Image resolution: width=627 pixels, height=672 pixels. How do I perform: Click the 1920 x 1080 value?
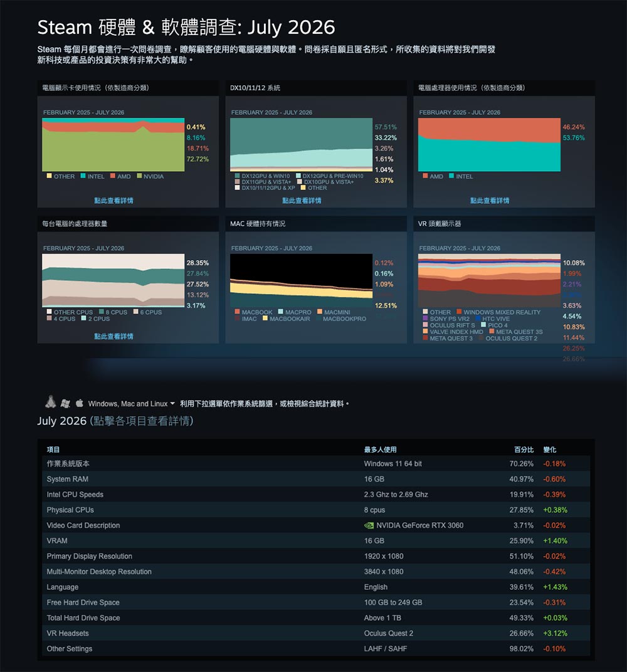click(x=384, y=556)
